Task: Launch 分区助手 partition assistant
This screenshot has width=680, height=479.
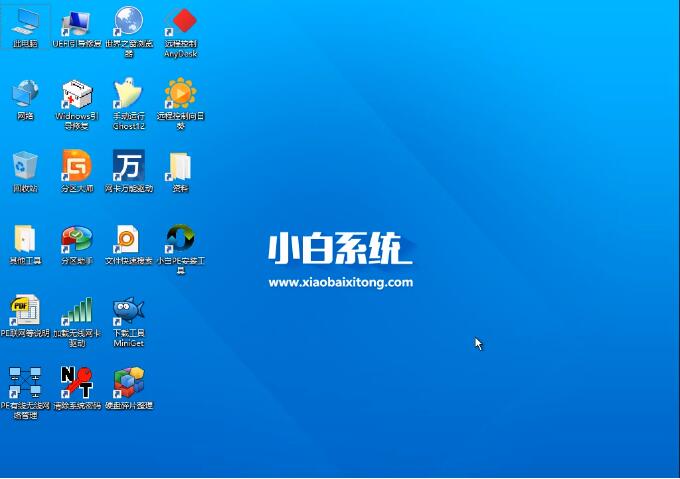Action: tap(76, 238)
